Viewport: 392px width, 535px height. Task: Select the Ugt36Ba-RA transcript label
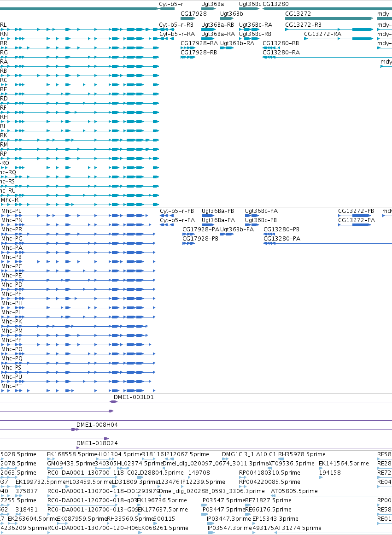point(218,34)
